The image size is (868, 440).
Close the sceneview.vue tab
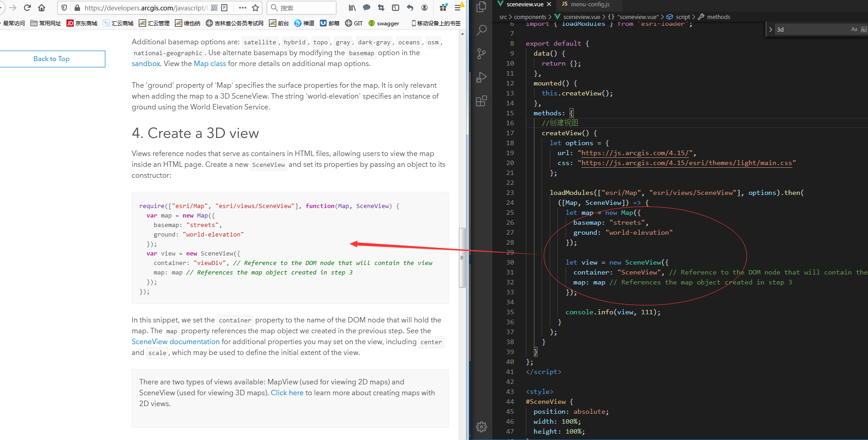click(549, 4)
